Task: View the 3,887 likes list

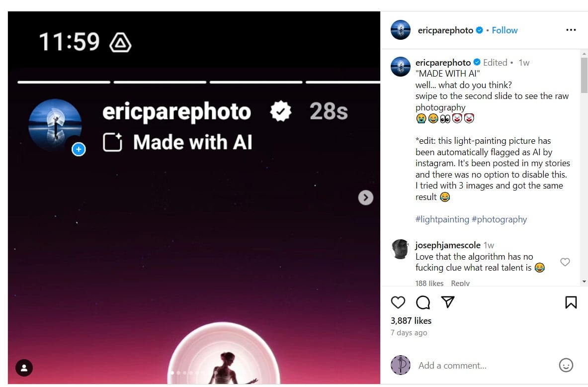Action: click(x=411, y=321)
